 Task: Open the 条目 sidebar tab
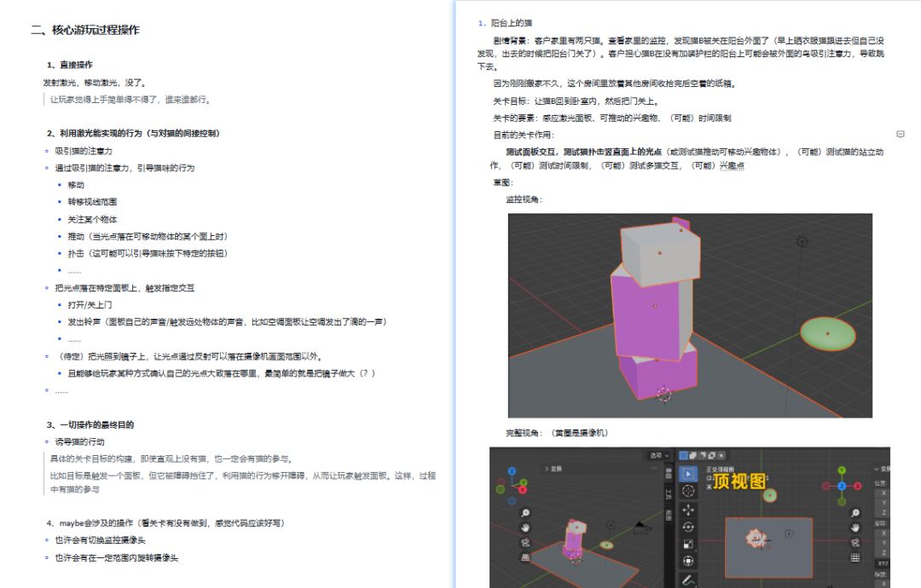point(669,473)
